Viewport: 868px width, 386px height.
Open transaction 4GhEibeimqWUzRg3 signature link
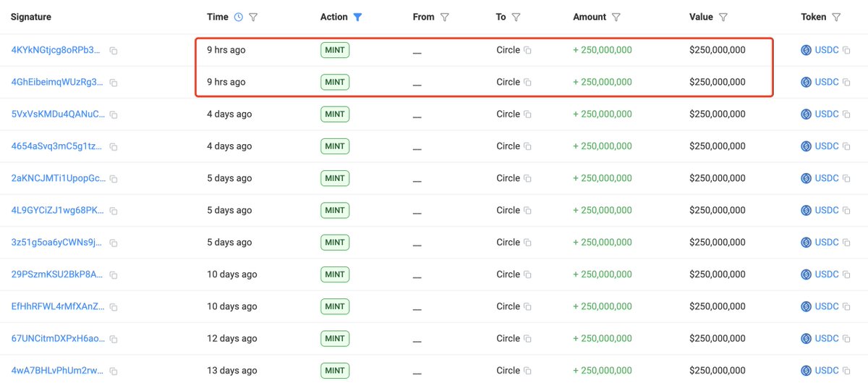click(x=58, y=82)
